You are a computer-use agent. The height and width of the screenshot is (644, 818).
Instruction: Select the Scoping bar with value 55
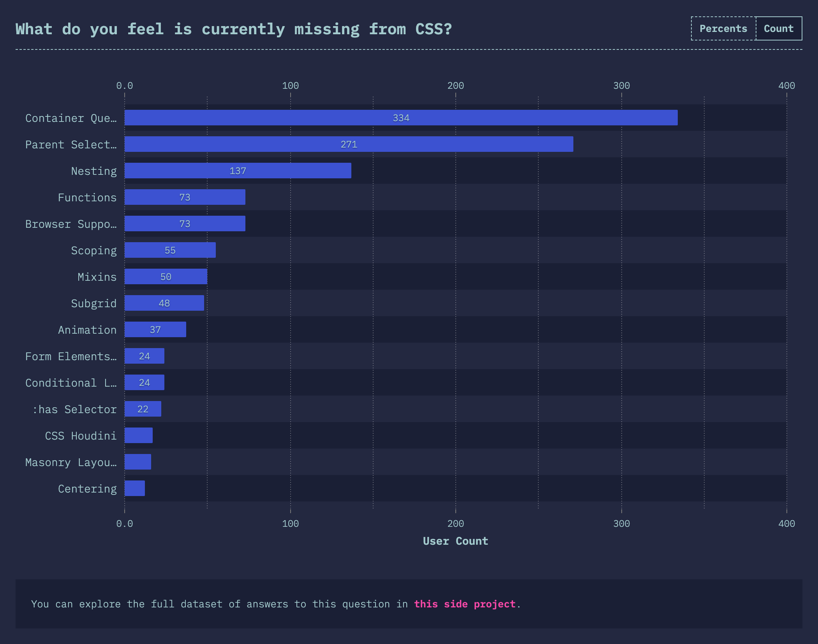[x=170, y=250]
